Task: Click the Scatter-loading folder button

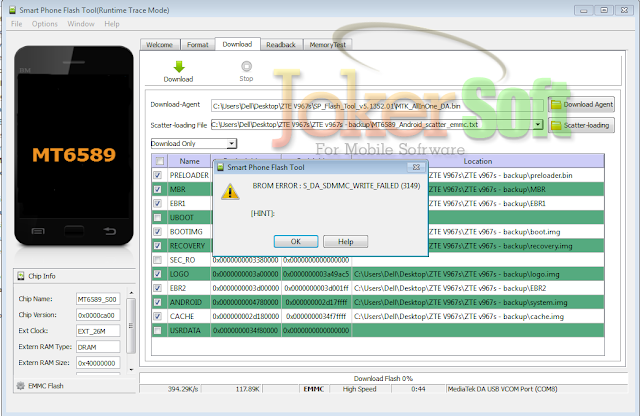Action: click(581, 125)
